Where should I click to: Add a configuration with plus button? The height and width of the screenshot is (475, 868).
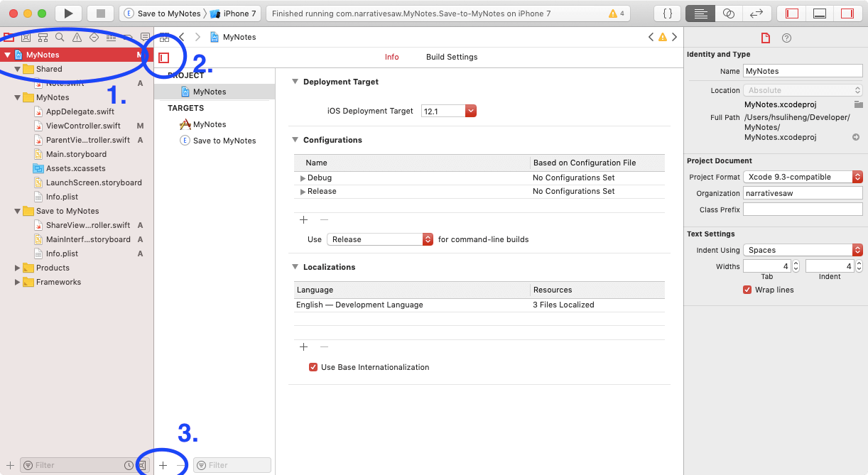point(303,220)
